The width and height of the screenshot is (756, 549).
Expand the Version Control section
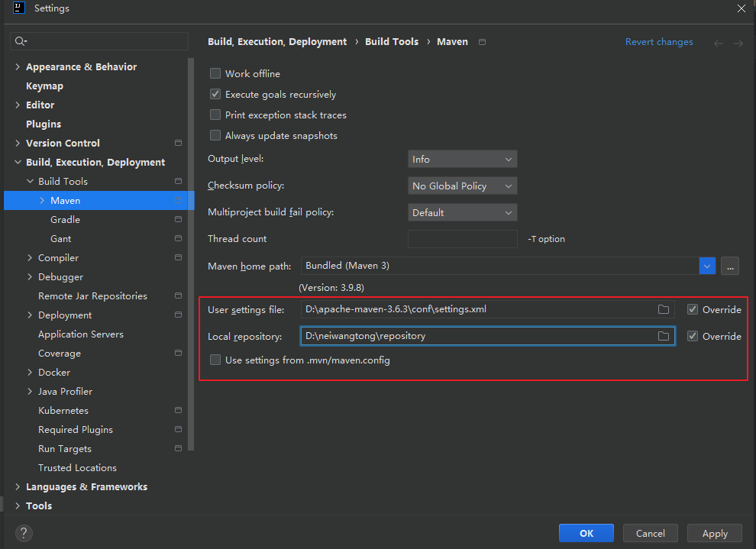pos(18,143)
